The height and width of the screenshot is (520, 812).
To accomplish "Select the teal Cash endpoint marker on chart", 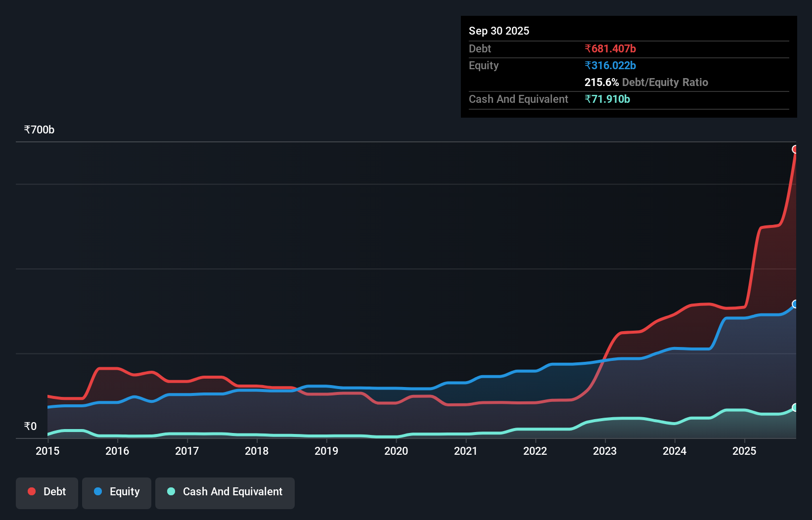I will [x=796, y=407].
